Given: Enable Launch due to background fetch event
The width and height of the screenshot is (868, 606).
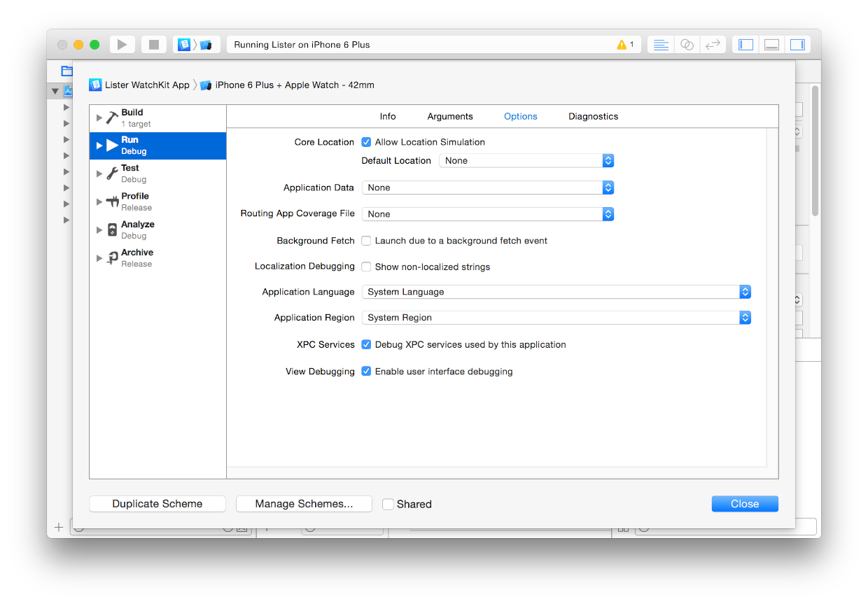Looking at the screenshot, I should coord(366,241).
